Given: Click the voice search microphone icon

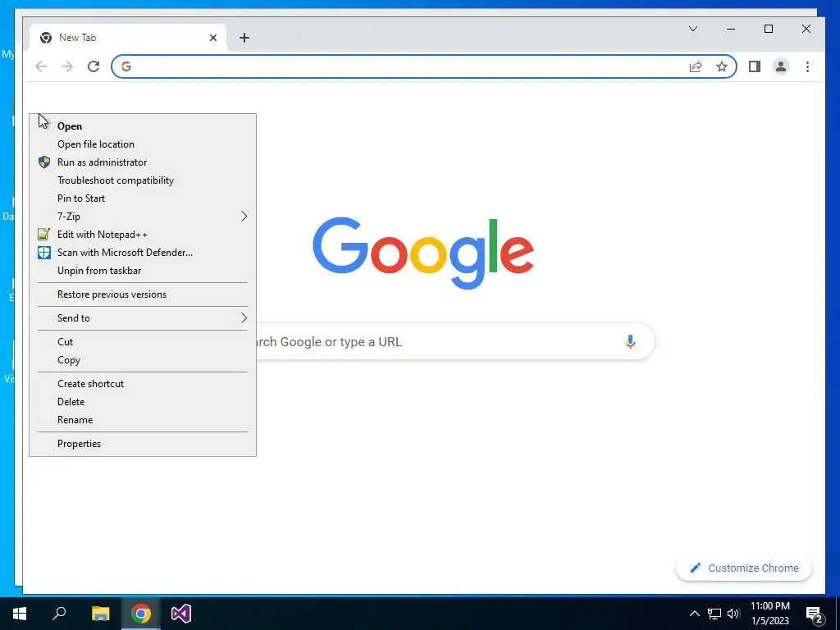Looking at the screenshot, I should pyautogui.click(x=630, y=341).
